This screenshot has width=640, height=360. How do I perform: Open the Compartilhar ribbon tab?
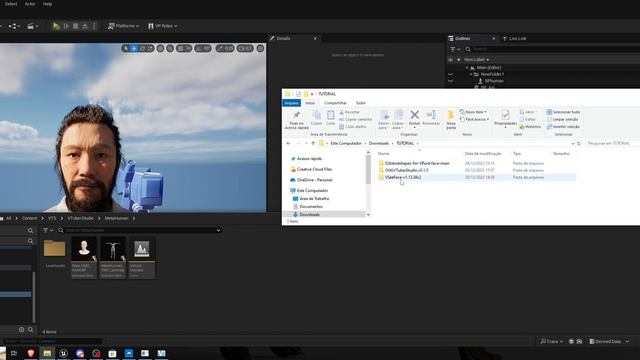click(x=336, y=103)
